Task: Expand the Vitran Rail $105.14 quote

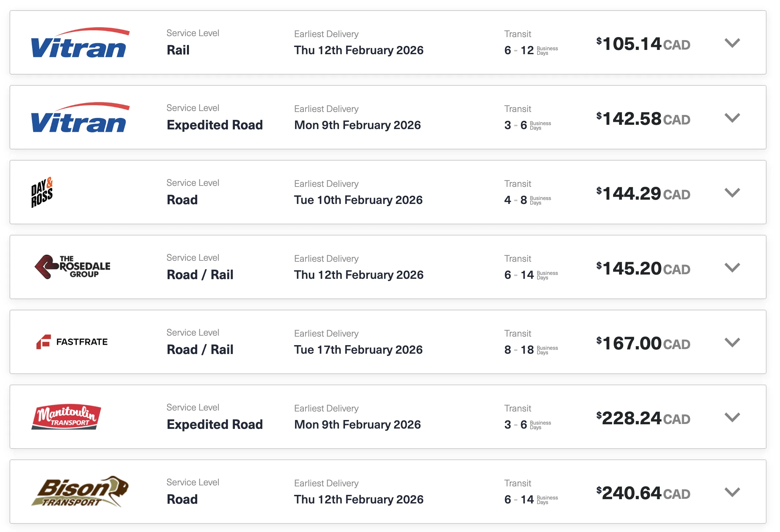Action: click(x=732, y=43)
